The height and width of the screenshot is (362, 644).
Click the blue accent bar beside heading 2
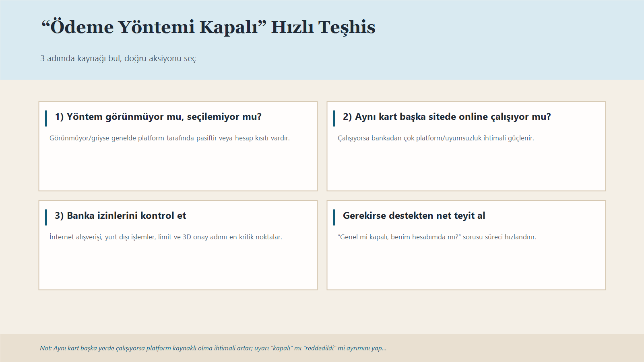(334, 118)
